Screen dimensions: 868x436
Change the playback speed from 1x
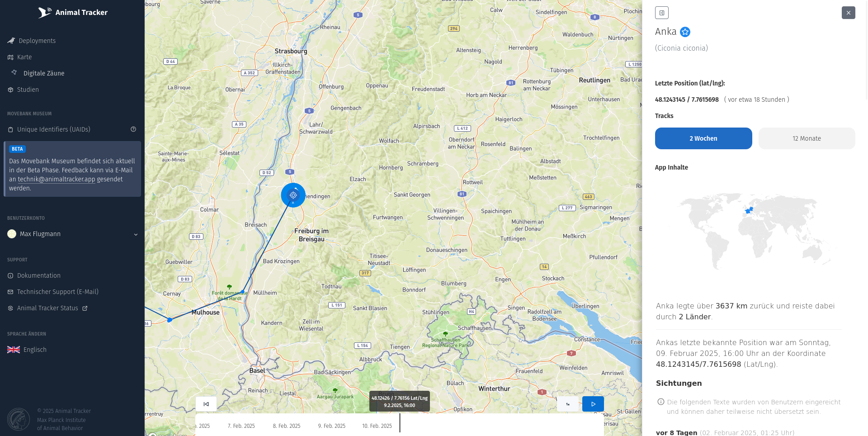tap(568, 404)
